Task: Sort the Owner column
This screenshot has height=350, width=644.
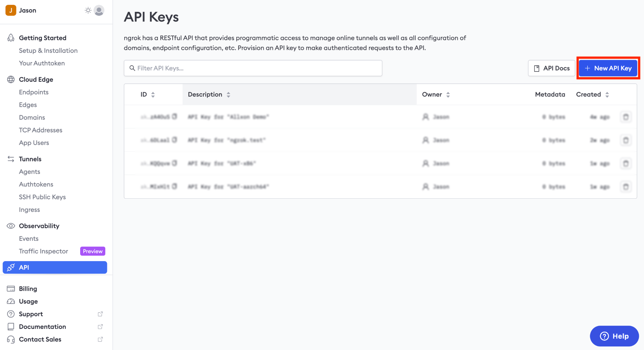Action: tap(448, 94)
